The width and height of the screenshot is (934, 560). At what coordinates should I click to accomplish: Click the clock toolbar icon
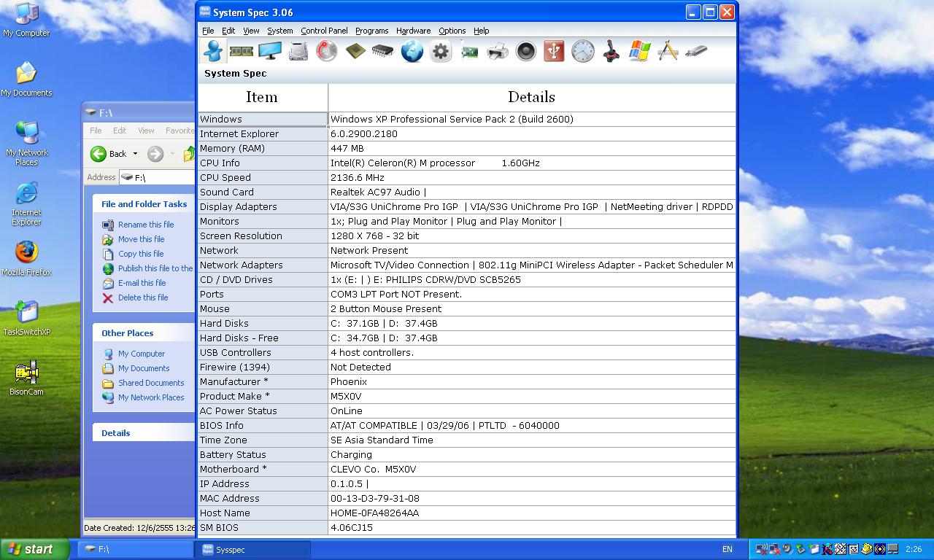(582, 51)
